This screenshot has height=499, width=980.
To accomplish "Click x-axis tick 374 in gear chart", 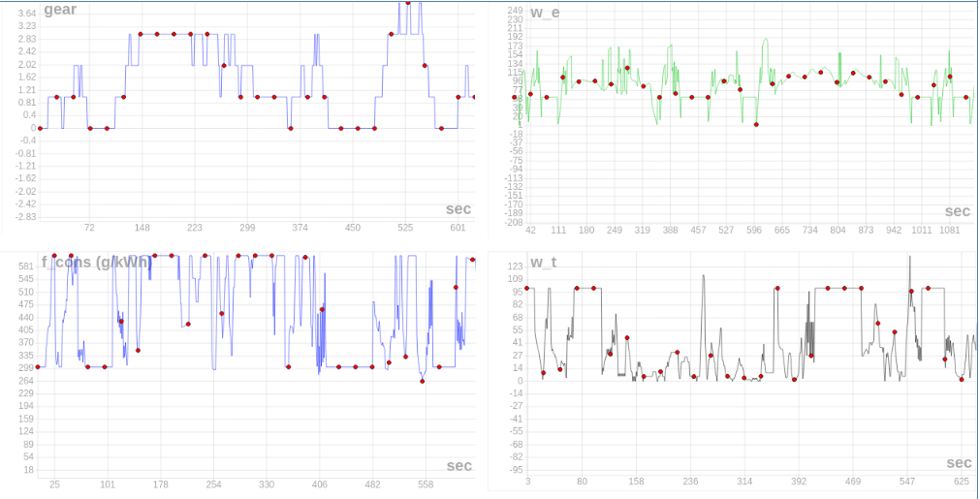I will pyautogui.click(x=300, y=228).
